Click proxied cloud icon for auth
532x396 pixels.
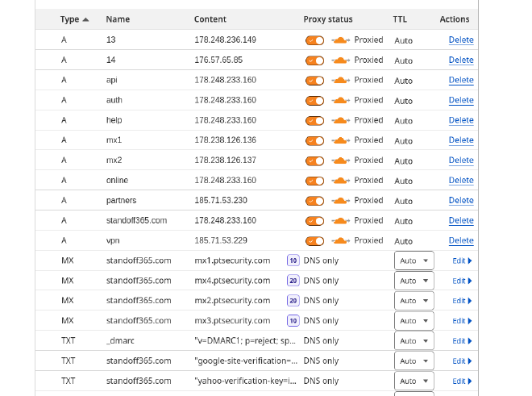(x=341, y=101)
